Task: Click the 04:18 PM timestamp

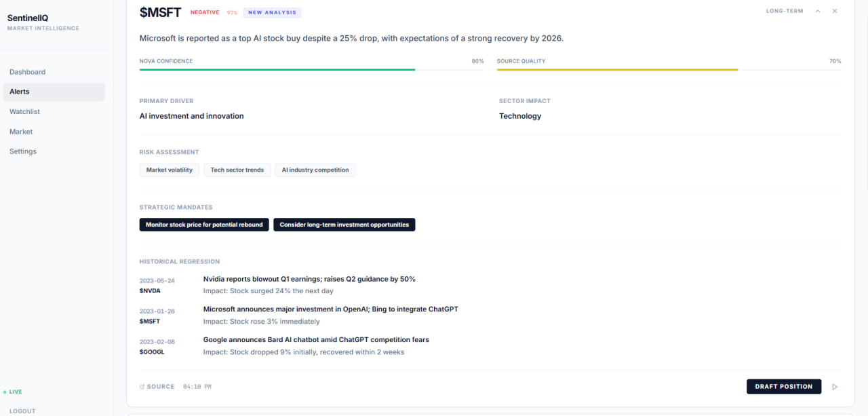Action: coord(197,387)
